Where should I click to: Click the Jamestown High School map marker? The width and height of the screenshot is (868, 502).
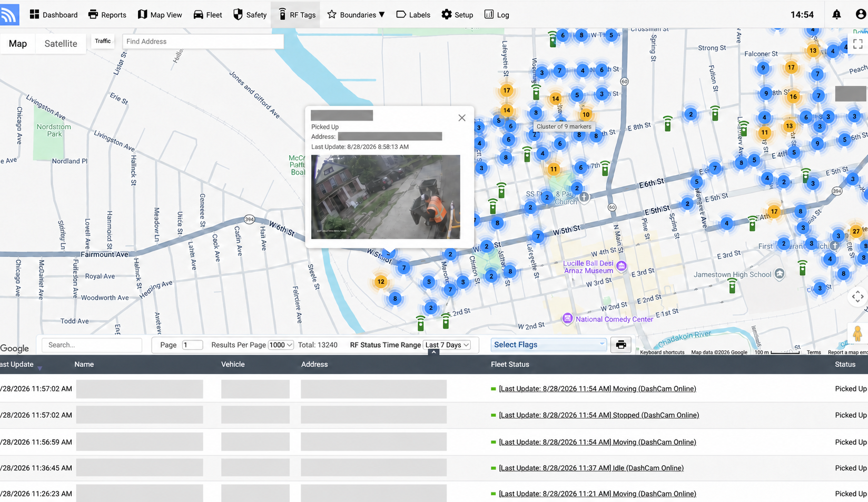point(780,274)
